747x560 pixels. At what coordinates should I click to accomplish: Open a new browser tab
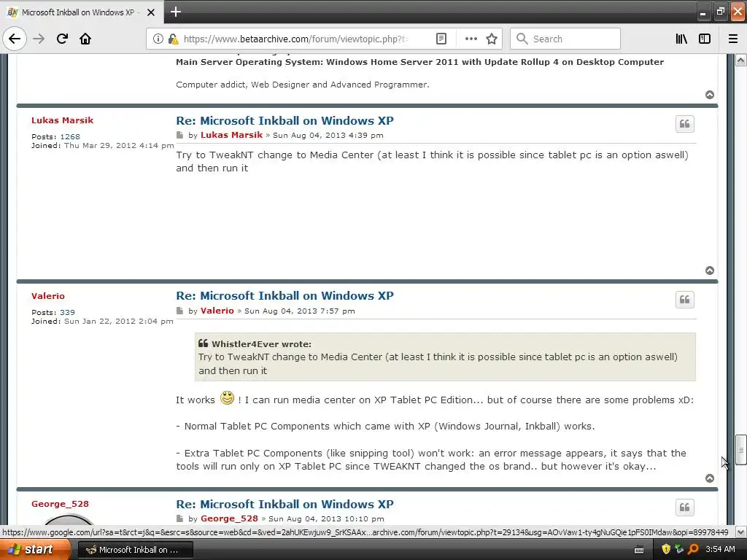click(x=176, y=12)
